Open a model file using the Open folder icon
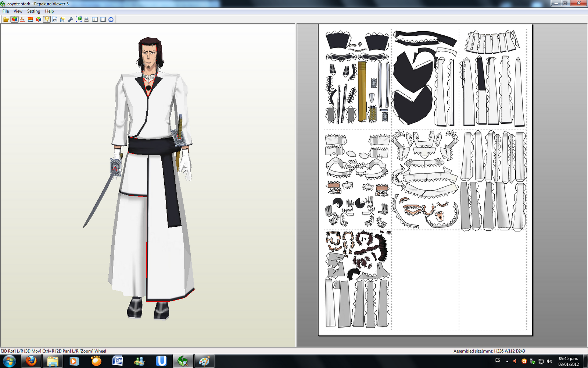Screen dimensions: 588x368 pos(6,19)
